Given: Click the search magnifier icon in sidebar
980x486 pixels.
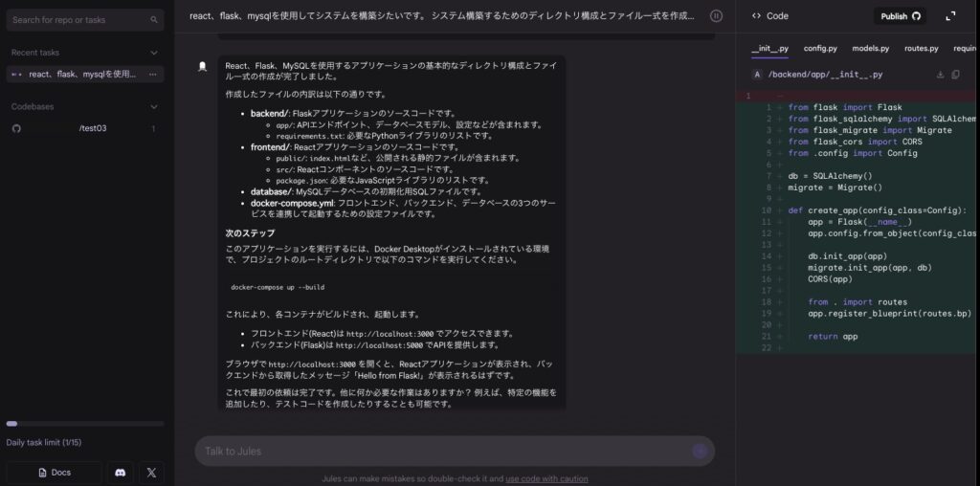Looking at the screenshot, I should [x=154, y=20].
